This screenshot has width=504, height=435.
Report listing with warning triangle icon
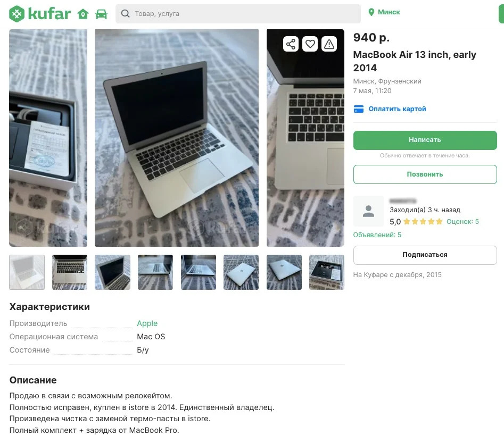tap(329, 44)
